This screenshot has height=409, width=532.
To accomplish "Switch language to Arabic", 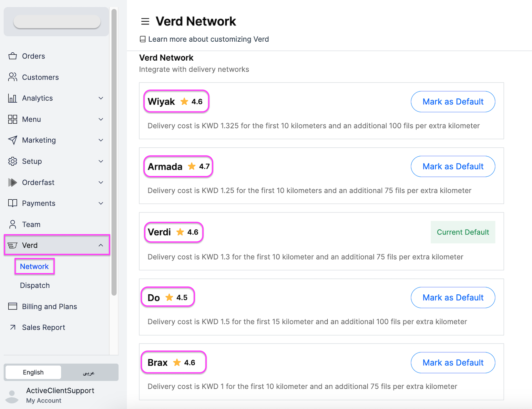I will point(89,372).
